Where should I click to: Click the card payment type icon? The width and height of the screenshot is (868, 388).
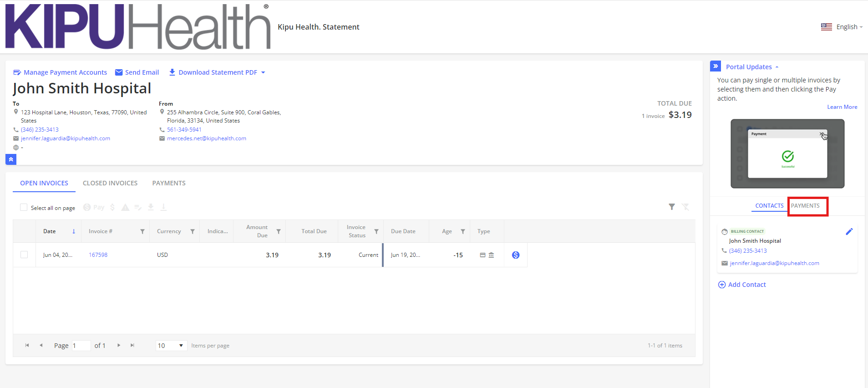[x=482, y=255]
